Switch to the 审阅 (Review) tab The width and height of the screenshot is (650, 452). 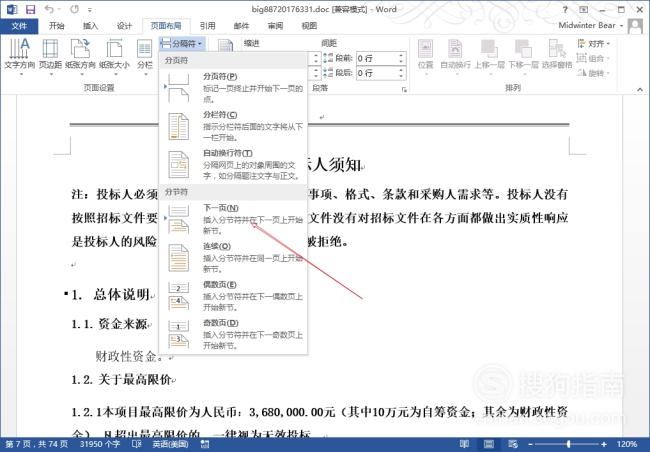pyautogui.click(x=275, y=26)
